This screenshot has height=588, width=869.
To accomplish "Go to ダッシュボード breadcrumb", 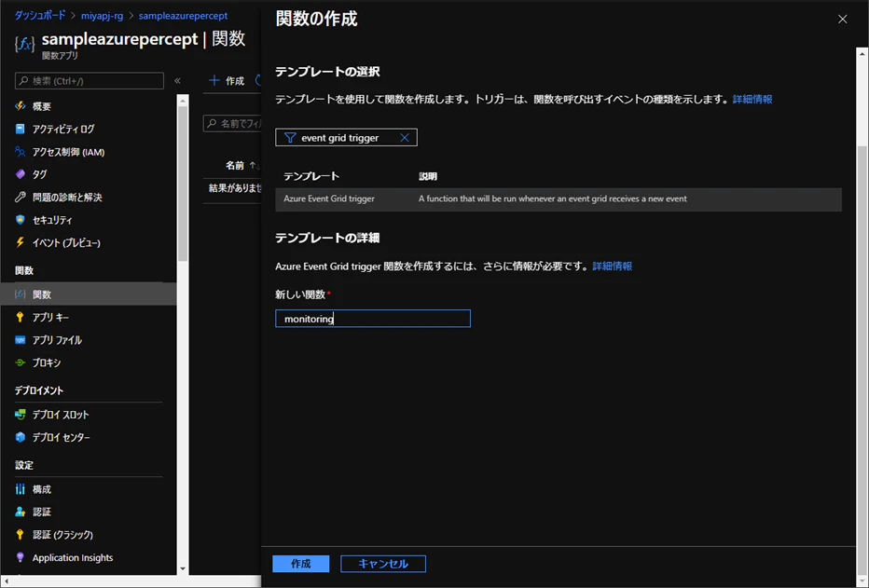I will pyautogui.click(x=39, y=16).
